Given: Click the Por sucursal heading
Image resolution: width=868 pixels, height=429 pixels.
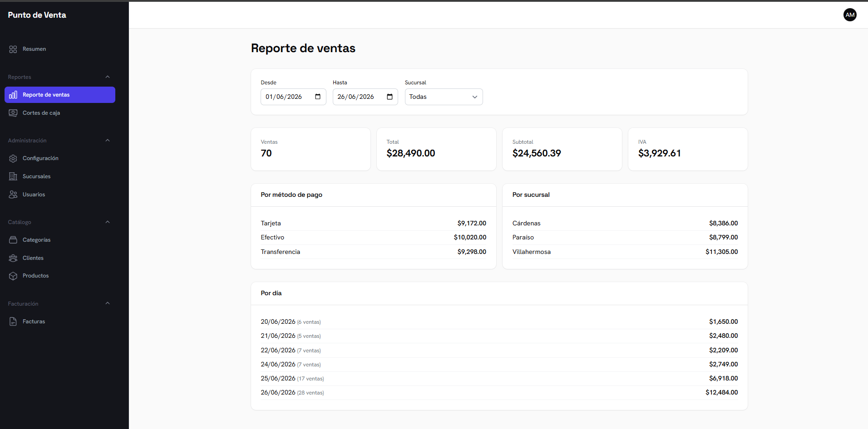Looking at the screenshot, I should [531, 195].
